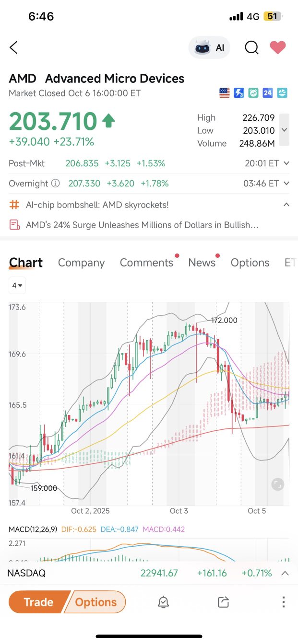Tap the search magnifier icon
Image resolution: width=298 pixels, height=644 pixels.
[x=251, y=47]
